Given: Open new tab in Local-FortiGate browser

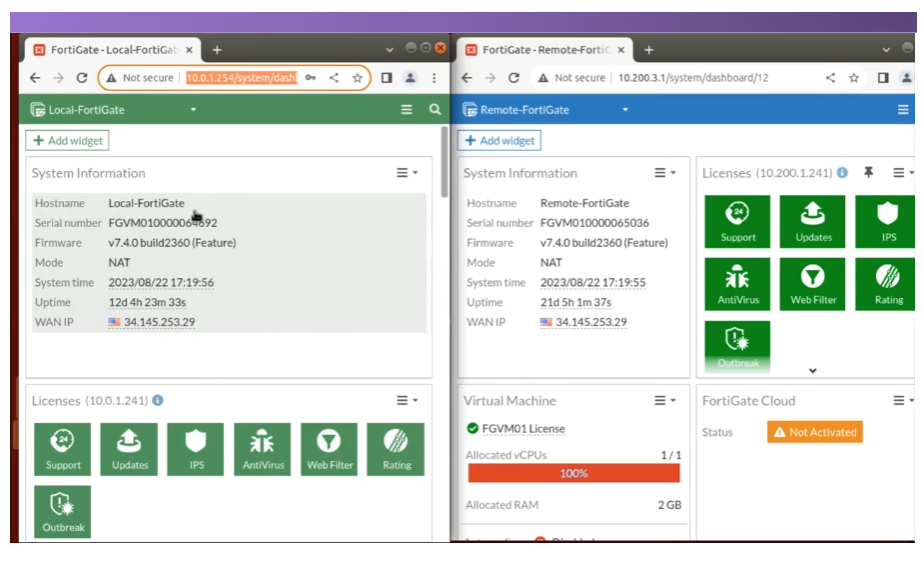Looking at the screenshot, I should click(217, 50).
